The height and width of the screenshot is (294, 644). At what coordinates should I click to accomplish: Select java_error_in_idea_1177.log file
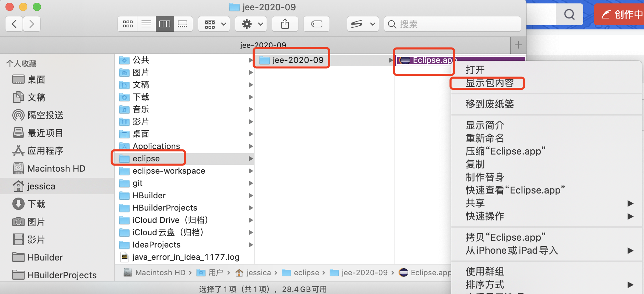click(x=185, y=257)
